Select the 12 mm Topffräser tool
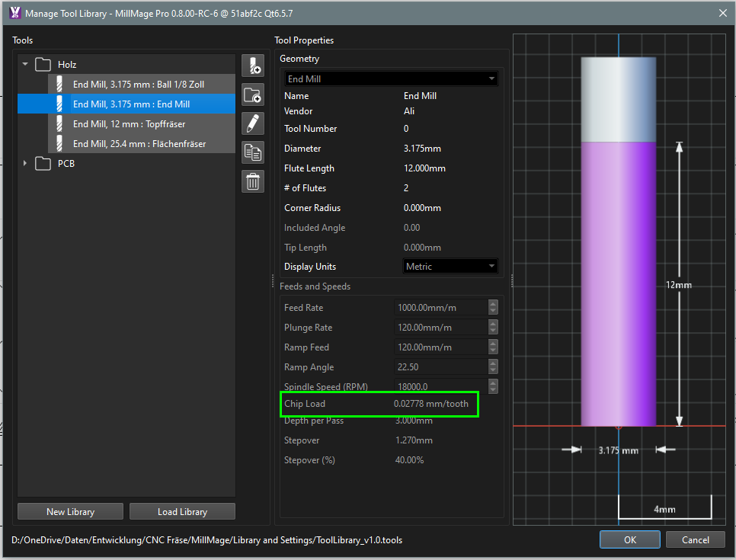Screen dimensions: 736x560 coord(129,124)
